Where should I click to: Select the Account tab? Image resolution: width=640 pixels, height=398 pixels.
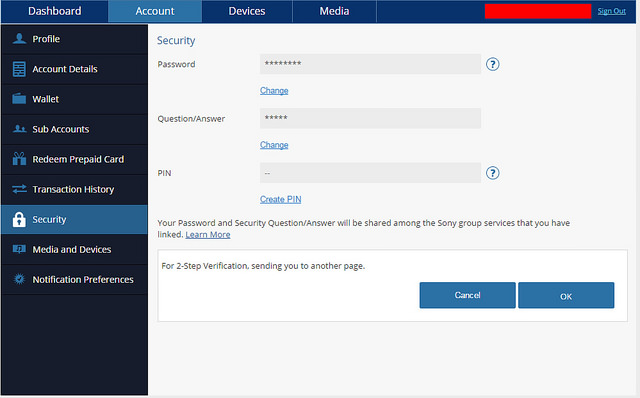[x=155, y=11]
